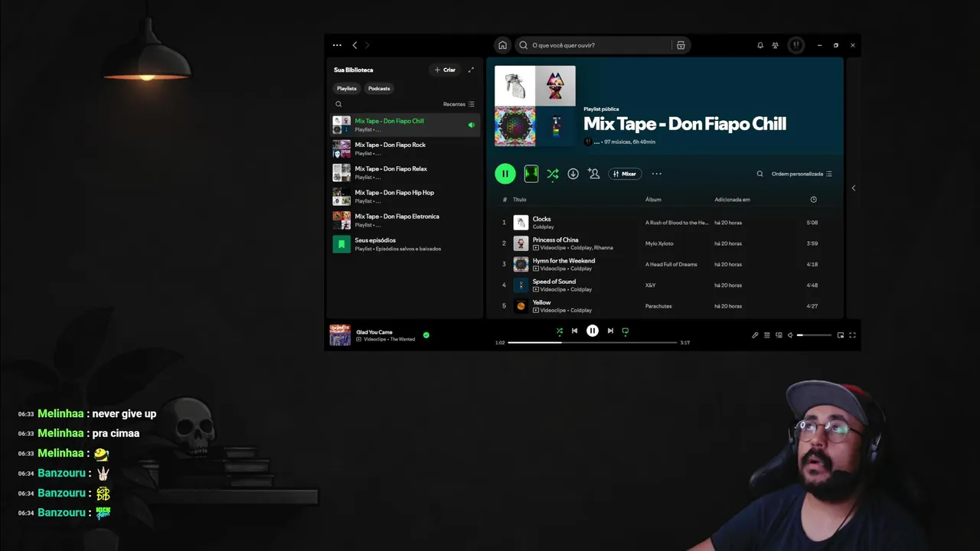Open Mix Tape - Don Fiapo Relax playlist
980x551 pixels.
tap(406, 172)
